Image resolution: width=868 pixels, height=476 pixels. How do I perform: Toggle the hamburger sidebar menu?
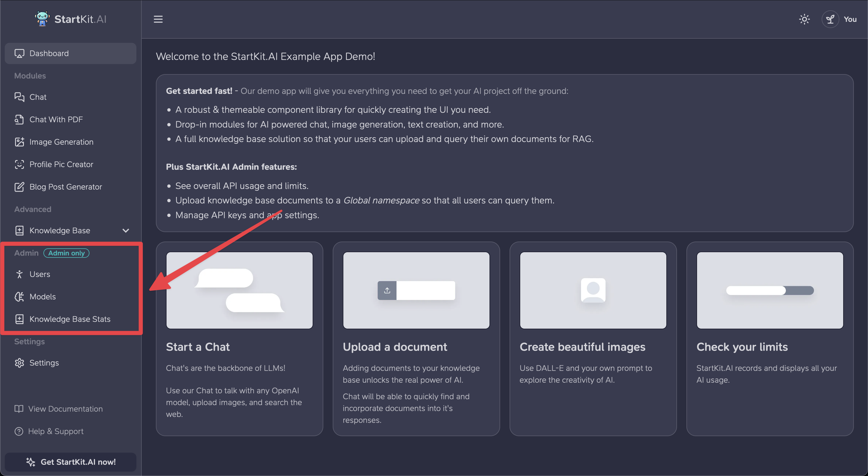[158, 19]
